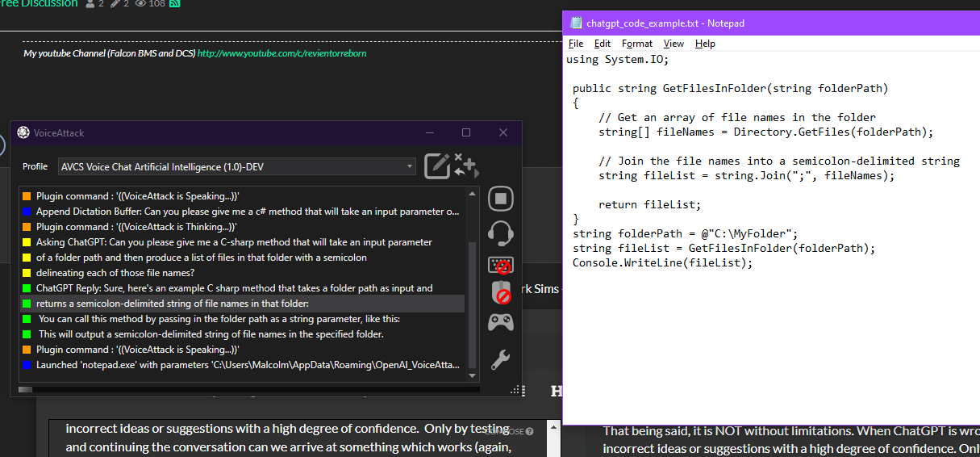
Task: Click the log scrollbar up arrow
Action: coord(473,194)
